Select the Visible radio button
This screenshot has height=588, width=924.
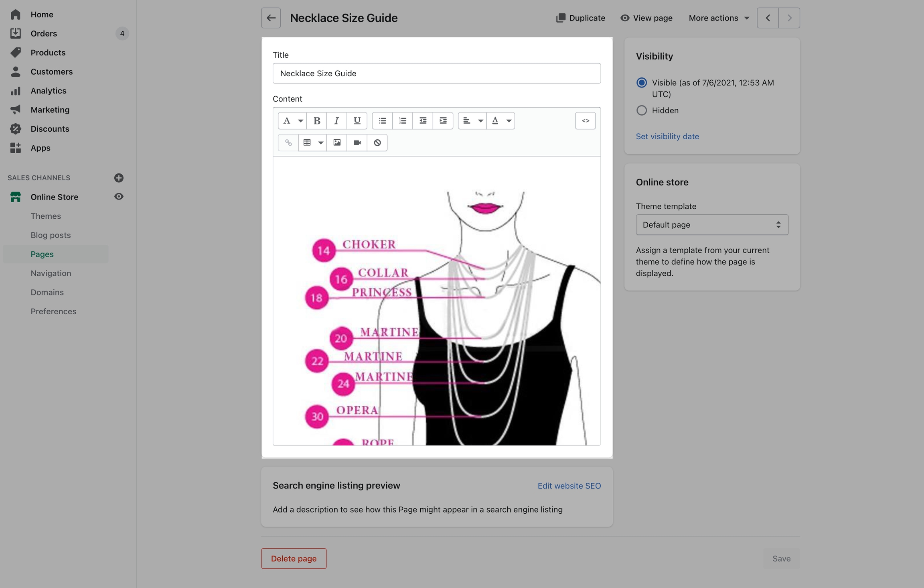point(642,83)
